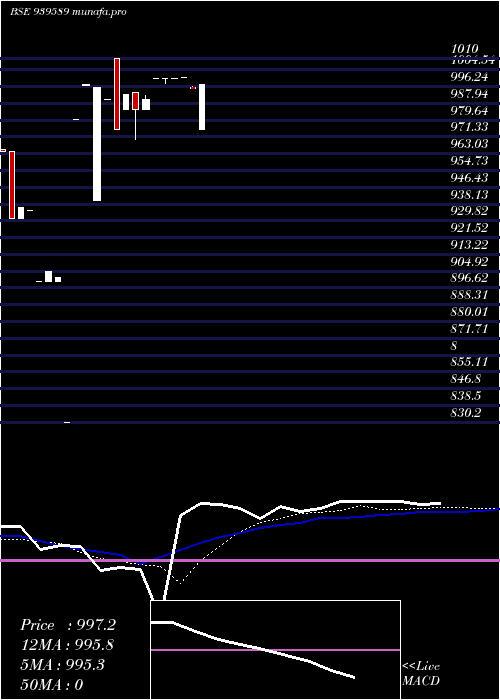
Task: Click the 50MA : 0 readout
Action: coord(52,684)
